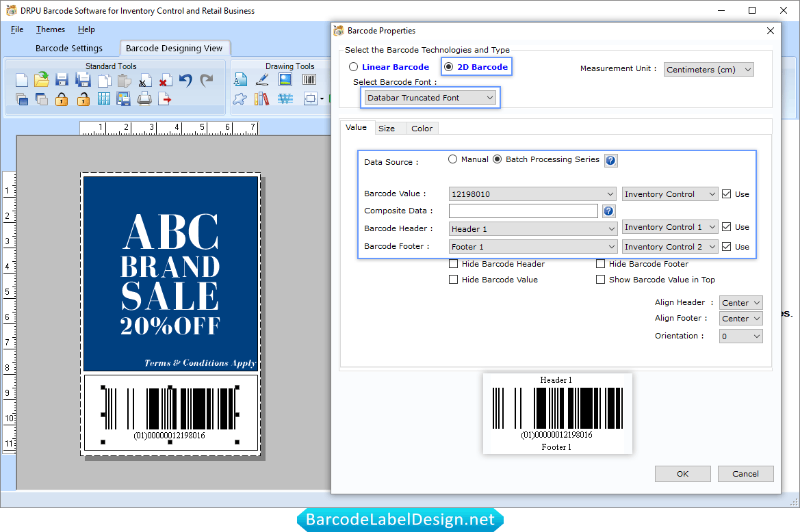Enable Hide Barcode Value checkbox
This screenshot has height=532, width=800.
click(453, 280)
